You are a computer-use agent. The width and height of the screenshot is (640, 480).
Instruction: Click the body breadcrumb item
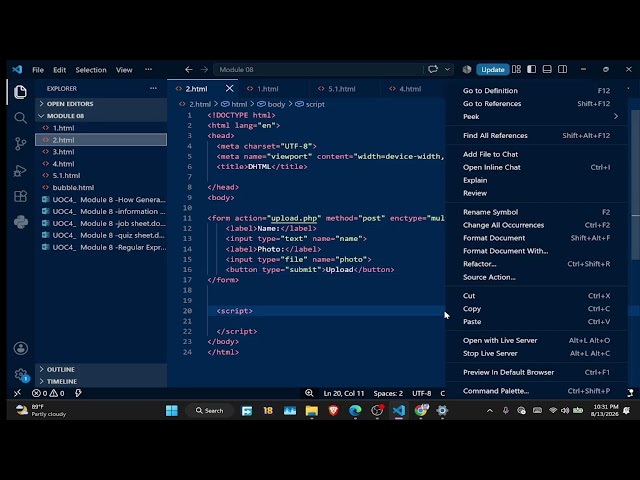click(271, 104)
